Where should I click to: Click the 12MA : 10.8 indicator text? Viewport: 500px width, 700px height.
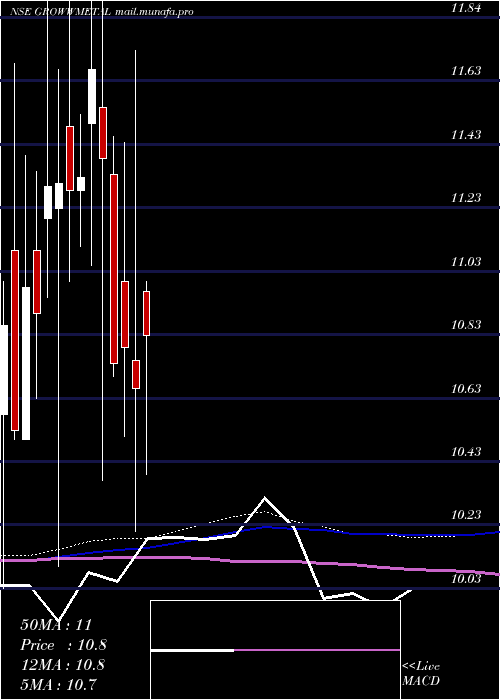(62, 665)
